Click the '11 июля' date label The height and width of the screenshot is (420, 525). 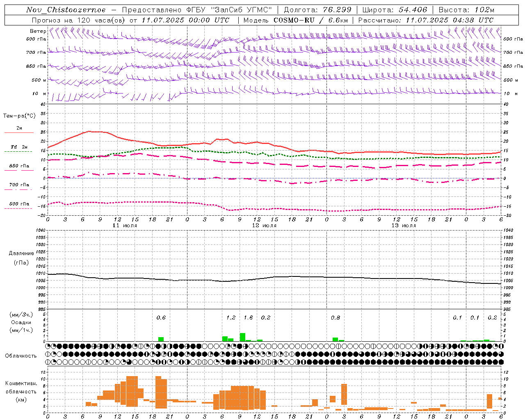coord(125,226)
